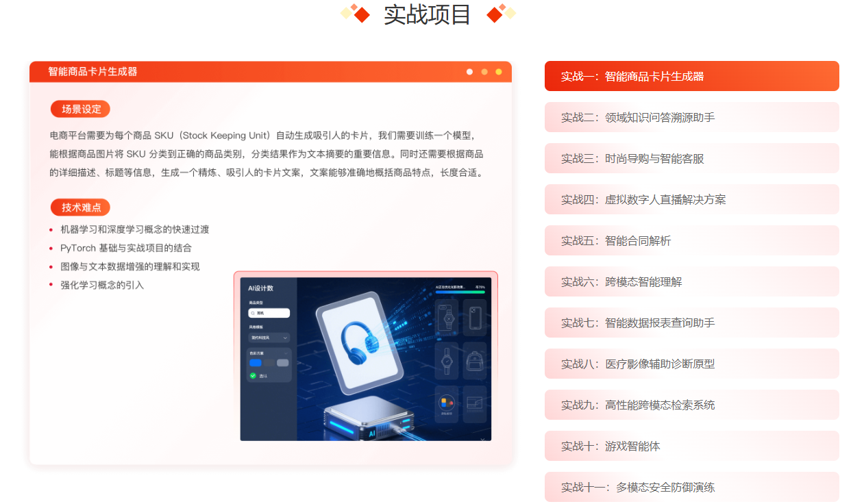
Task: Click the green confirm checkmark
Action: pos(253,376)
